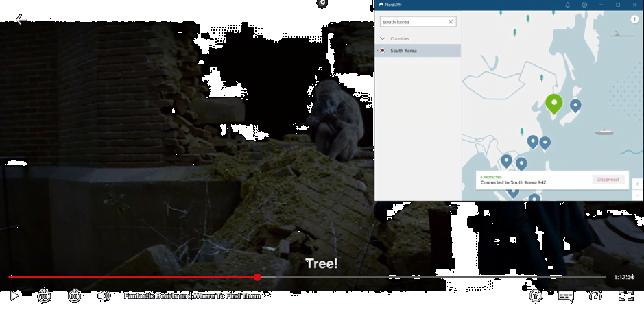This screenshot has height=314, width=644.
Task: Go back using the Netflix back arrow
Action: point(21,19)
